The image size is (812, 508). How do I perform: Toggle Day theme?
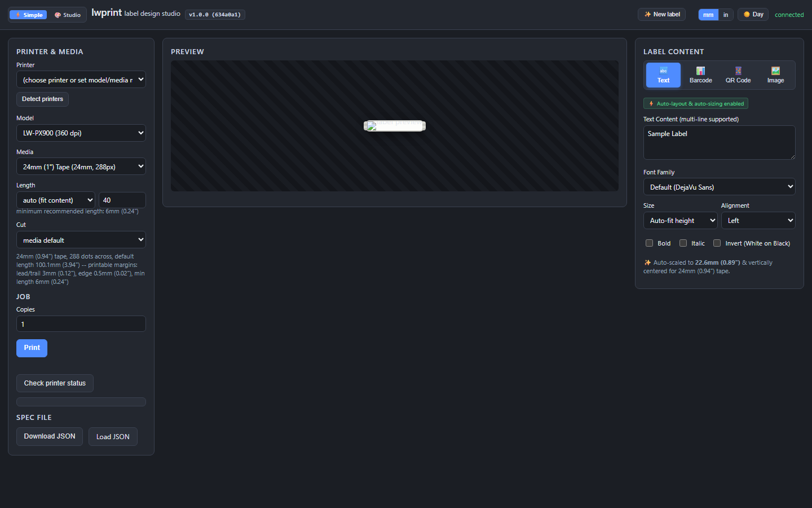coord(753,15)
